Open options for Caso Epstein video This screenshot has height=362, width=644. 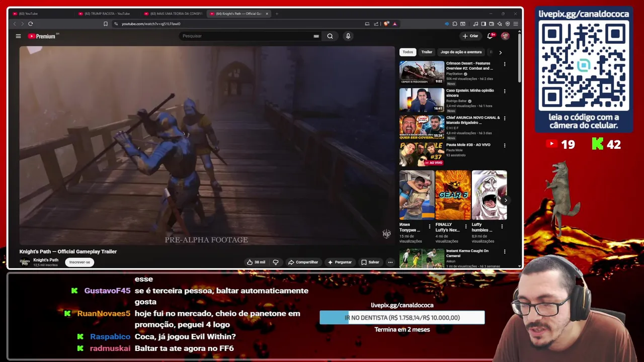(505, 91)
